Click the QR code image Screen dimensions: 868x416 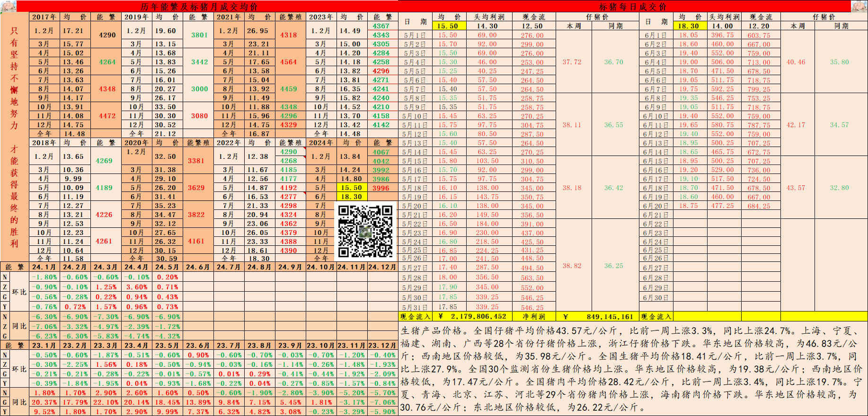(365, 231)
